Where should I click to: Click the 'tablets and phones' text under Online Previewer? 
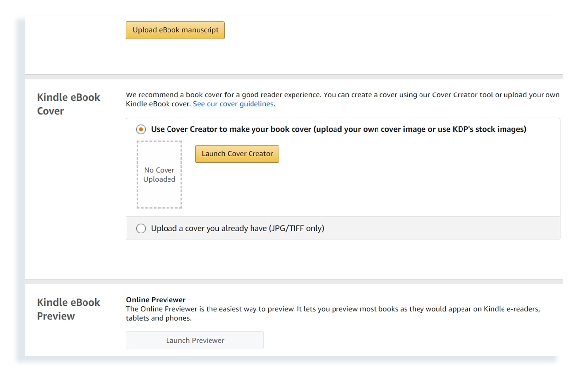tap(159, 318)
